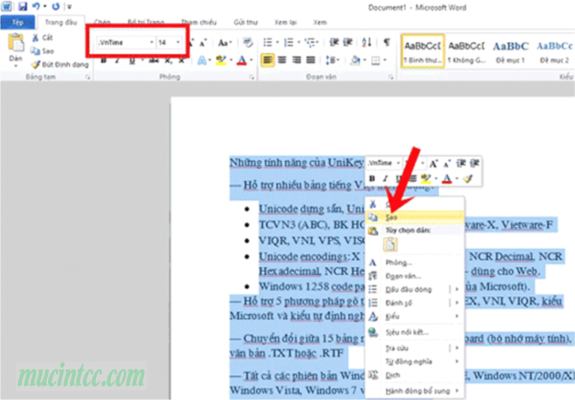Apply shading paint bucket color
575x400 pixels.
[x=355, y=60]
